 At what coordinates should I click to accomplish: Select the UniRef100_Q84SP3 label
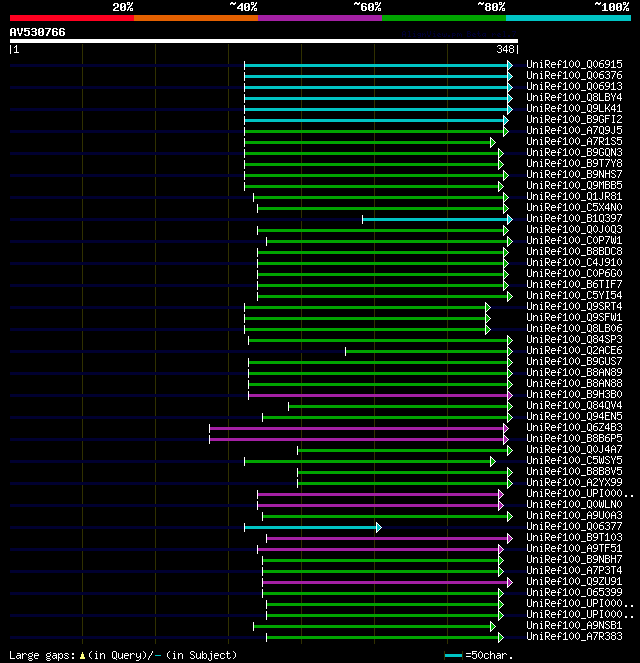coord(574,339)
